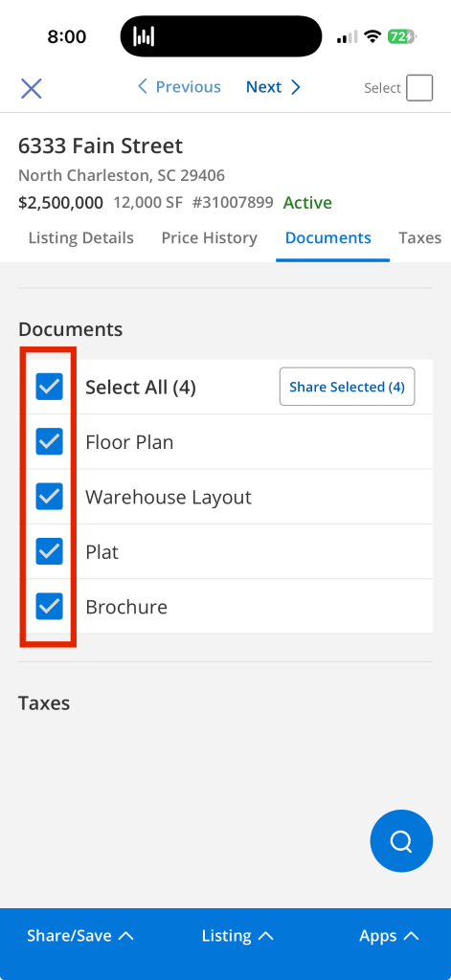Tap the Share Selected (4) button
Screen dimensions: 451x980
click(x=348, y=387)
